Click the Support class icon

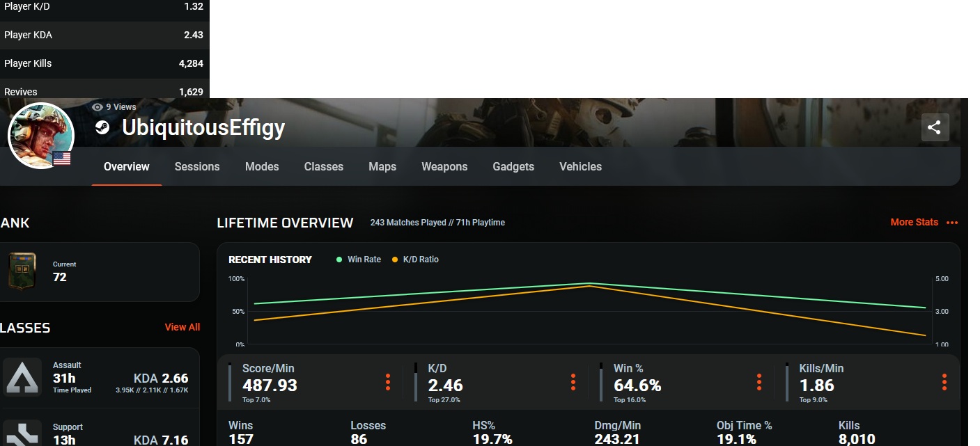[22, 433]
